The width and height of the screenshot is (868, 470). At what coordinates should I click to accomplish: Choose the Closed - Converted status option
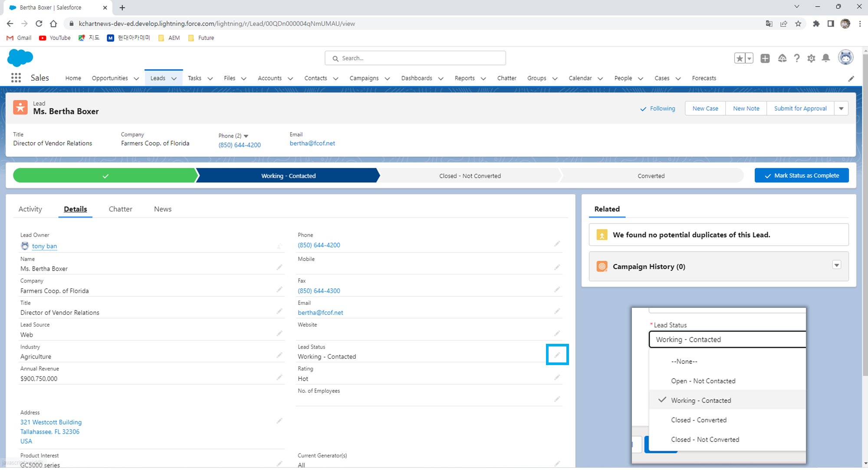[698, 420]
